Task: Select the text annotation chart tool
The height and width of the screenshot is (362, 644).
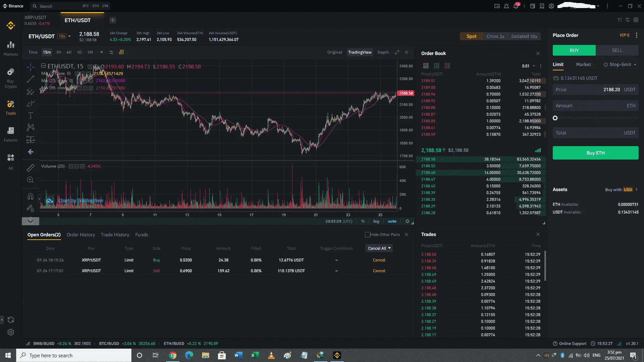Action: [31, 115]
